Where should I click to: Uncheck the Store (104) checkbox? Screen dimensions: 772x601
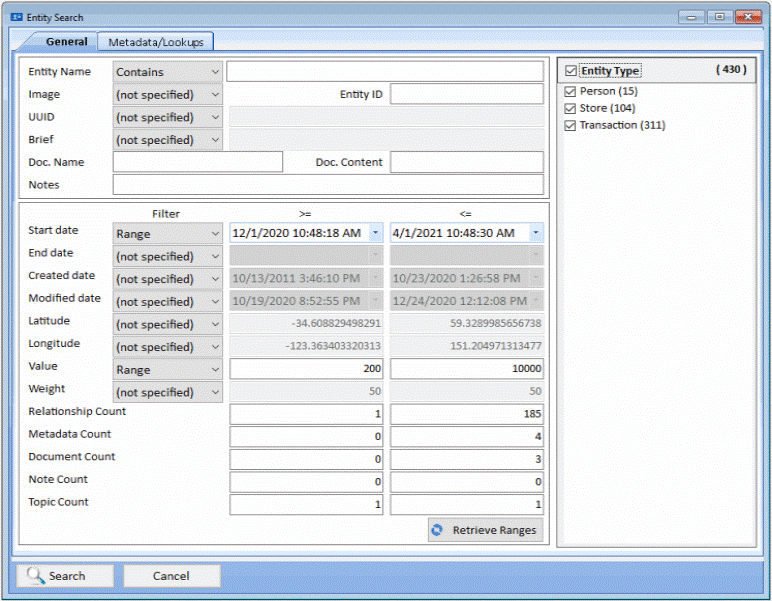[570, 108]
